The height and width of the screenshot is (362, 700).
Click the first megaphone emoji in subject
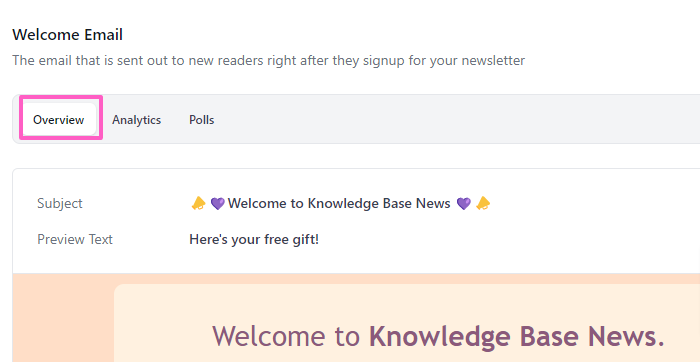click(x=198, y=204)
